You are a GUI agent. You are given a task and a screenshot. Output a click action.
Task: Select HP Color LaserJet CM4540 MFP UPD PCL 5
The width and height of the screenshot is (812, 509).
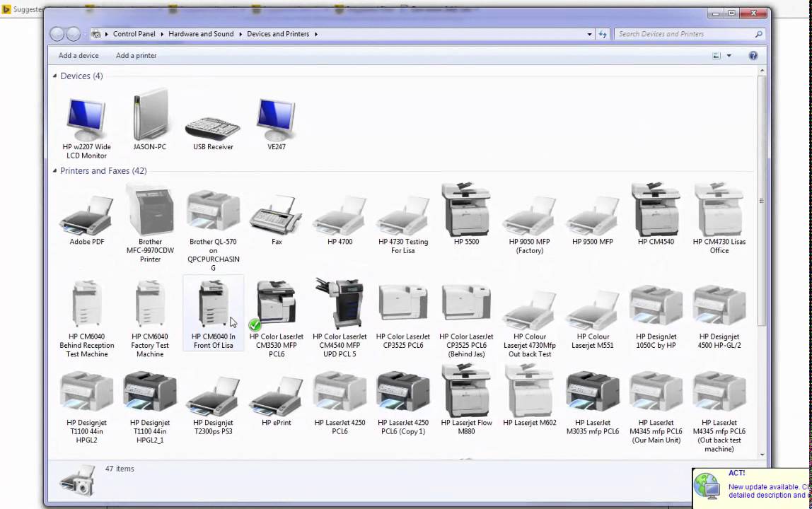[340, 317]
